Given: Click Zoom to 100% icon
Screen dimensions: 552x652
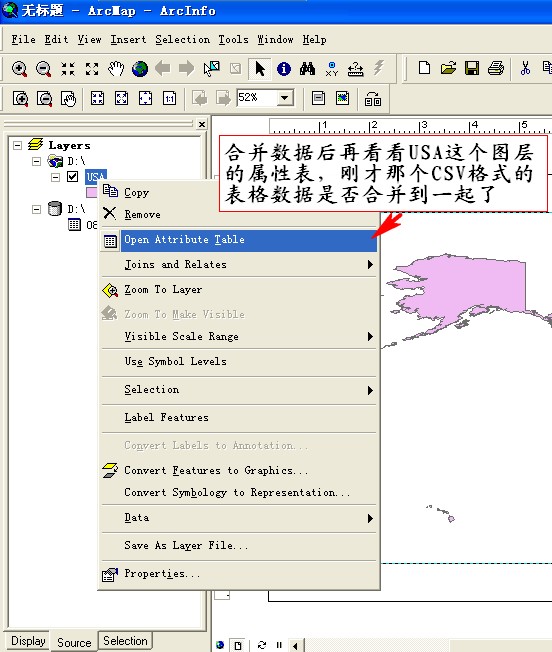Looking at the screenshot, I should pos(169,98).
